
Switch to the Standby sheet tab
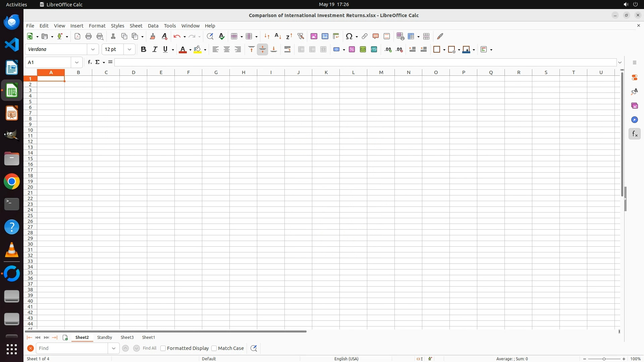point(104,338)
